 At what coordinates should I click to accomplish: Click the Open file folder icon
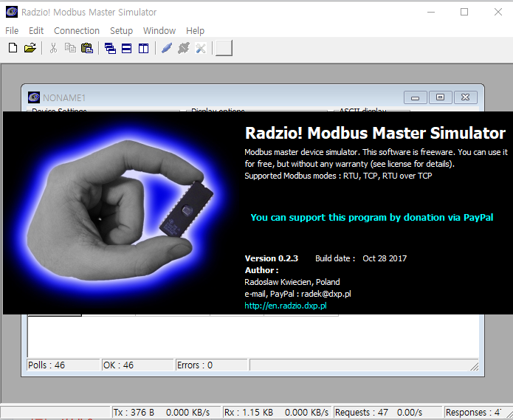coord(30,48)
